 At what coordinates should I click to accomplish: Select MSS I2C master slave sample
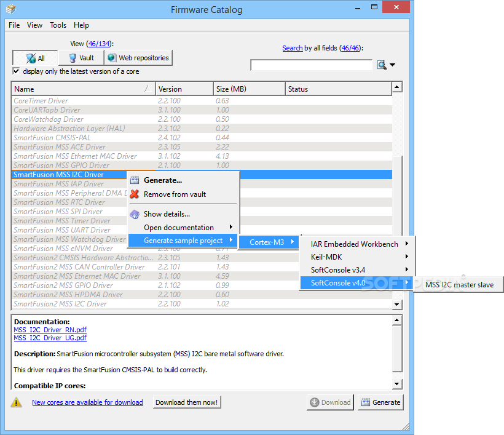459,285
